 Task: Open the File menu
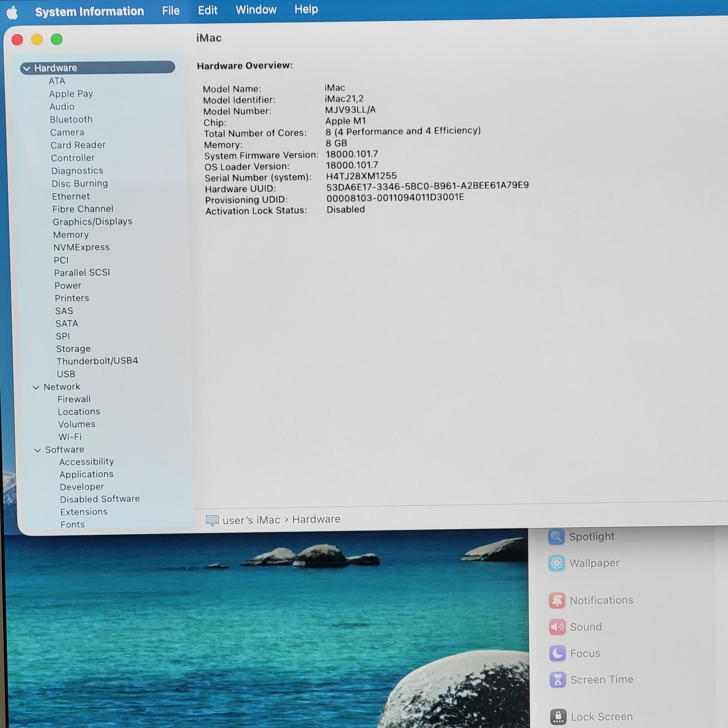click(x=171, y=11)
